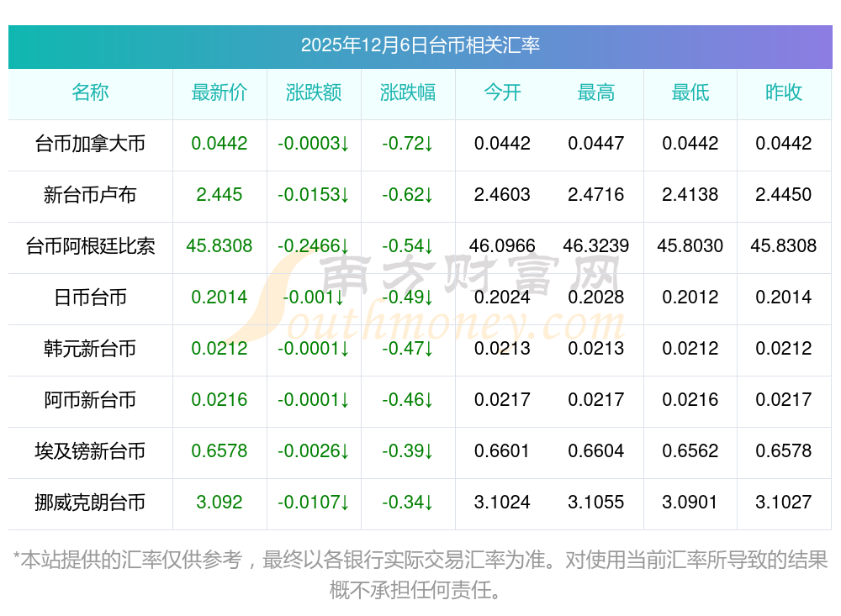Click the 台币加拿大币 row name
Image resolution: width=841 pixels, height=616 pixels.
[90, 144]
